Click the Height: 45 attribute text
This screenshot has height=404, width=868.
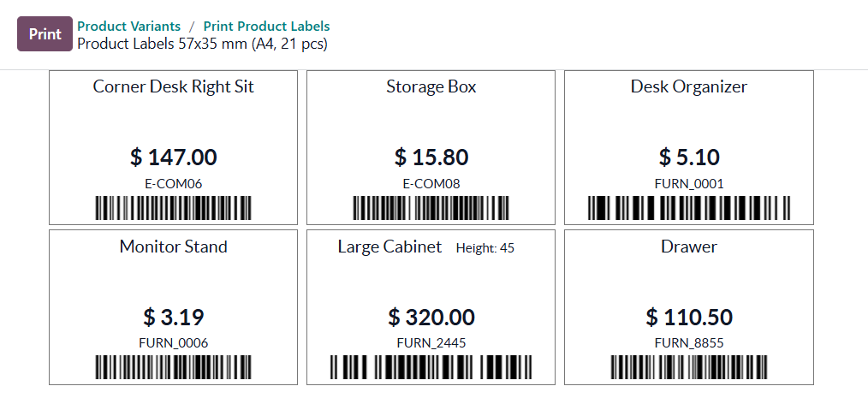[485, 248]
